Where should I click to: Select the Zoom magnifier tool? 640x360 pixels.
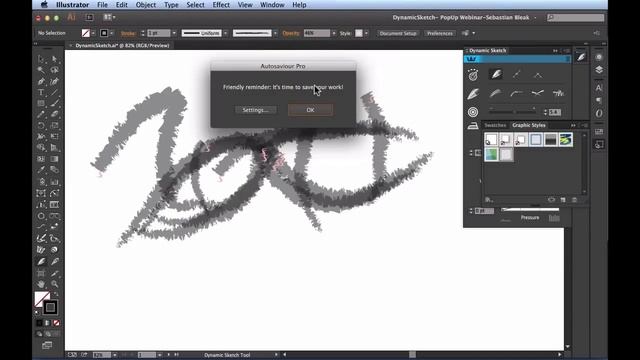click(x=54, y=284)
